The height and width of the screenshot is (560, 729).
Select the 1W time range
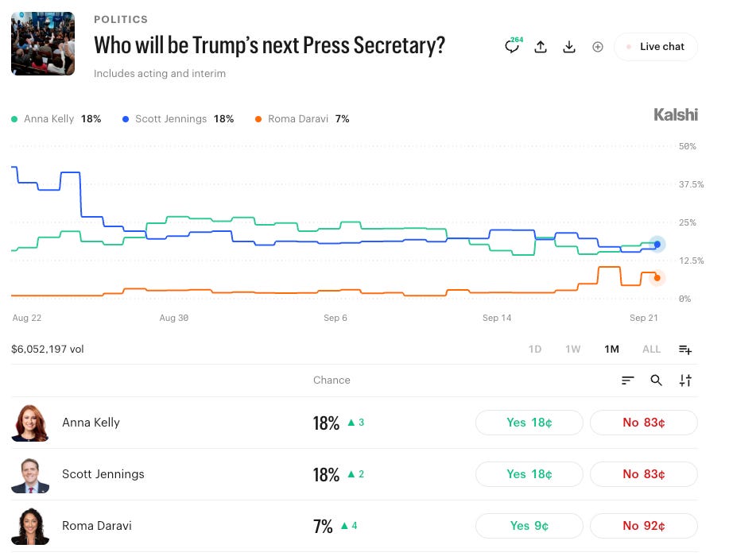tap(572, 349)
